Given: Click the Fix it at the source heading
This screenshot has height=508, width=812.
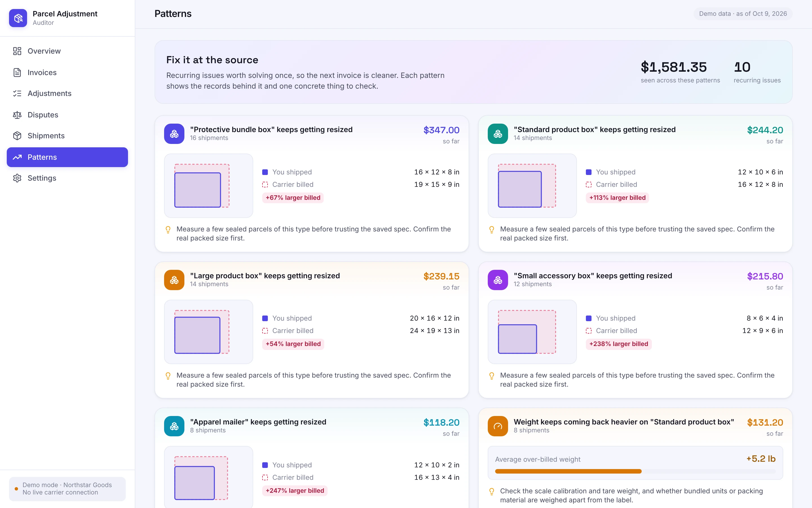Looking at the screenshot, I should 212,60.
